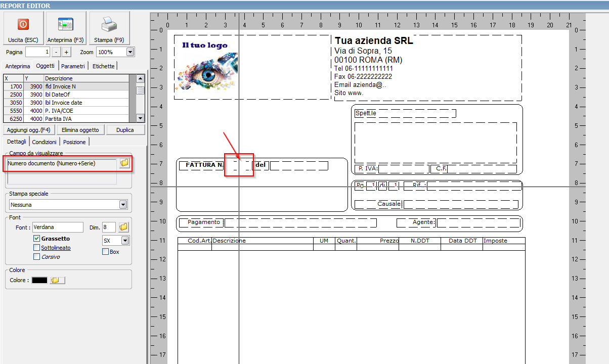The height and width of the screenshot is (364, 609).
Task: Enable the Corsivo checkbox
Action: pyautogui.click(x=37, y=257)
